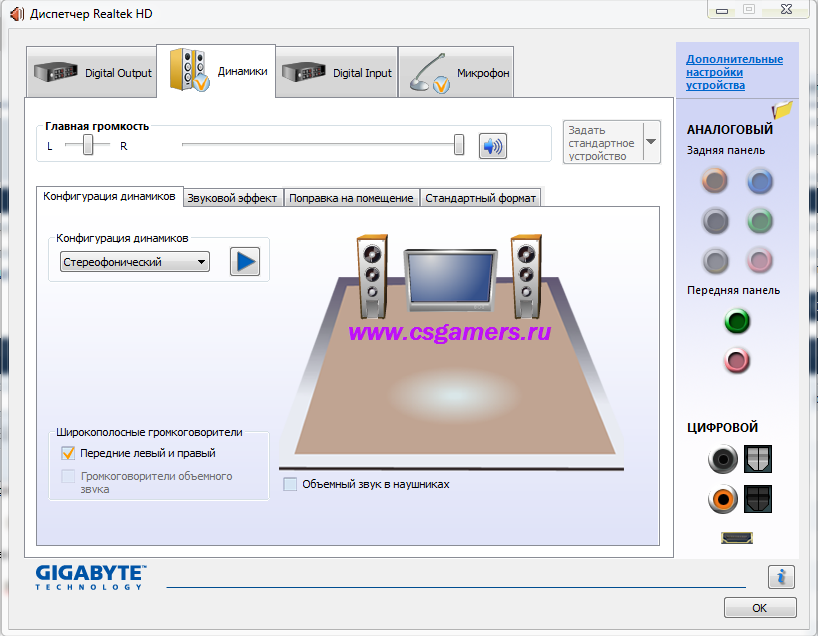Screen dimensions: 818x636
Task: Open the information button
Action: point(781,577)
